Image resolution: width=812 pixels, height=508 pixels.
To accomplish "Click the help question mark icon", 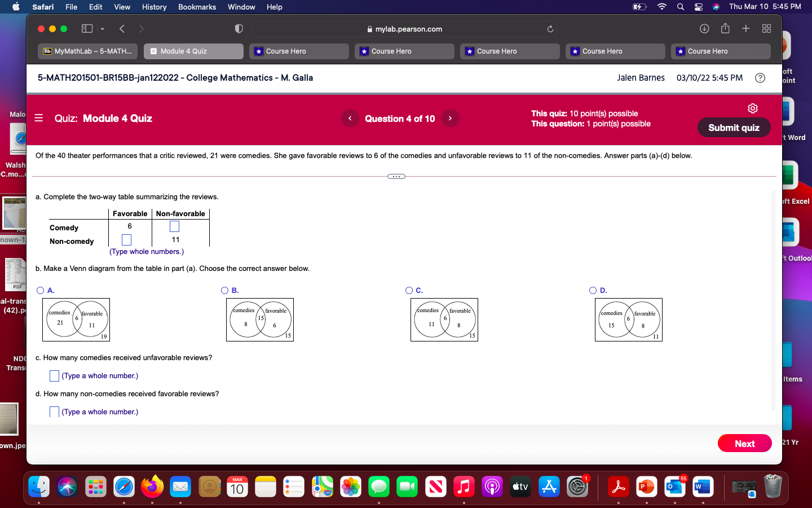I will (760, 78).
